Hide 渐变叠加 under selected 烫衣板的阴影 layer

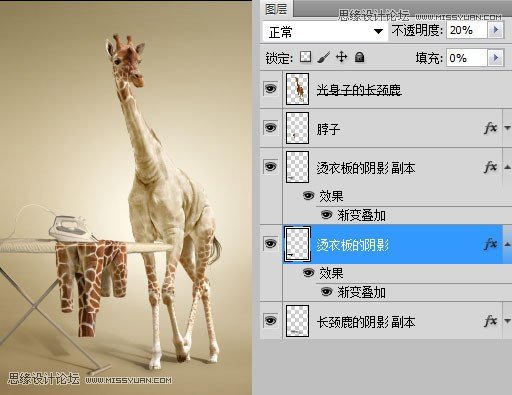[326, 292]
